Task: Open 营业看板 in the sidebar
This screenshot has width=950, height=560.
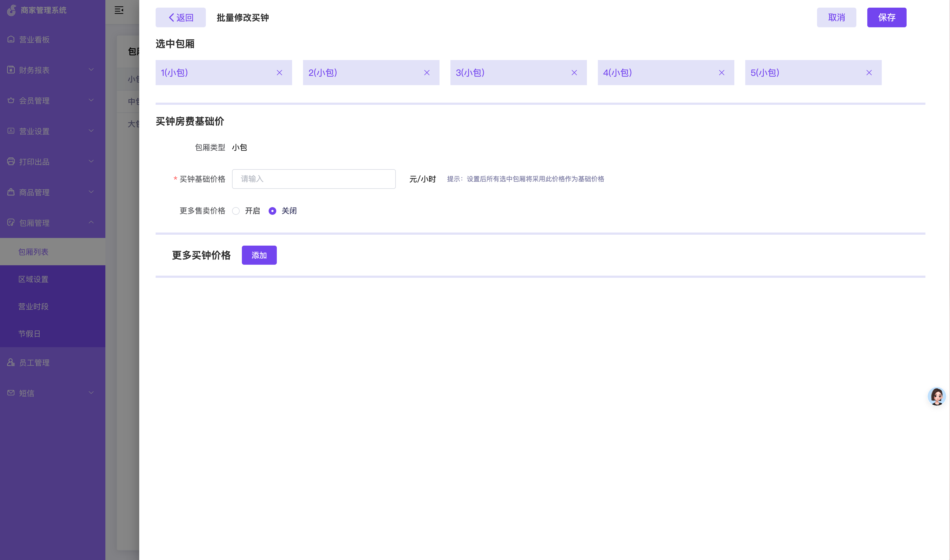Action: click(x=52, y=40)
